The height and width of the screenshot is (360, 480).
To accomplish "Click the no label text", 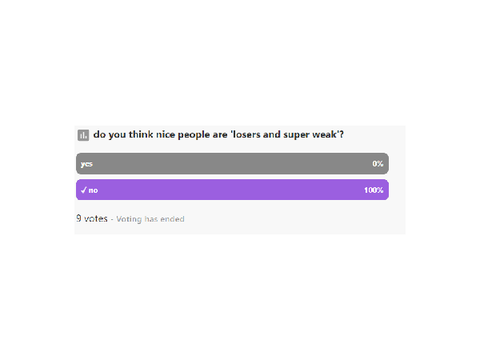I will tap(93, 190).
